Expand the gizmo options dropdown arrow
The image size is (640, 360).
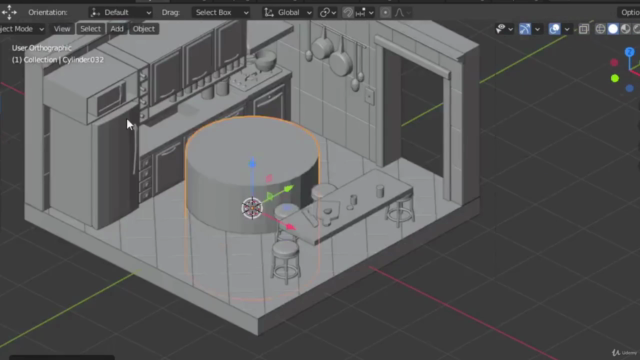537,29
